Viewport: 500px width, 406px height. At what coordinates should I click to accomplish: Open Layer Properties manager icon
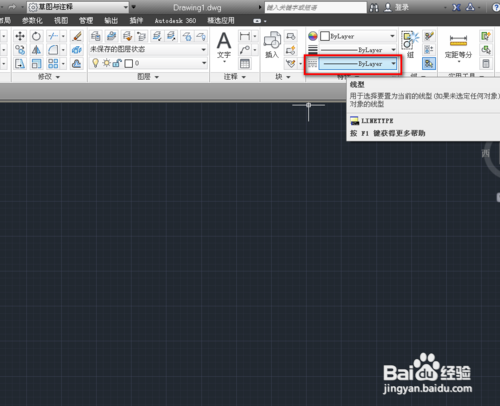[96, 36]
